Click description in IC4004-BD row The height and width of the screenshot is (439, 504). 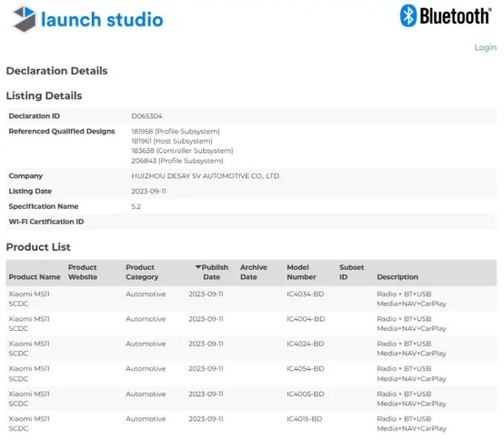pos(411,323)
